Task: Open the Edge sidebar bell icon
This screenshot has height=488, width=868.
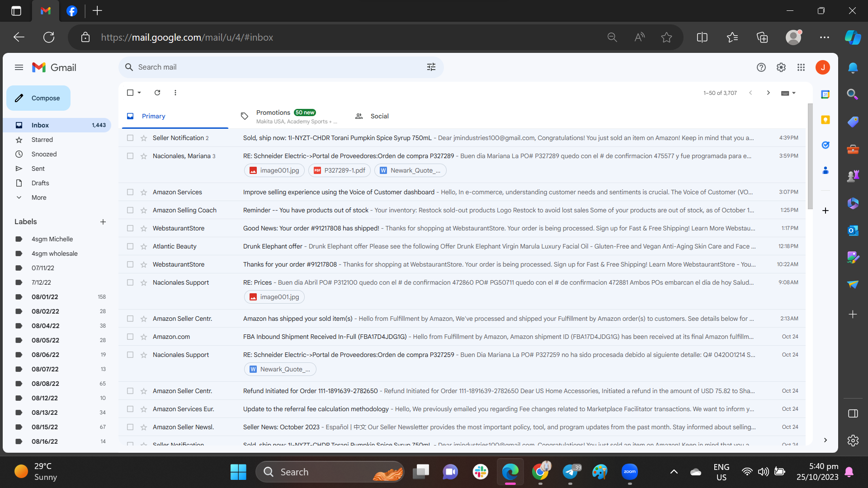Action: coord(853,68)
